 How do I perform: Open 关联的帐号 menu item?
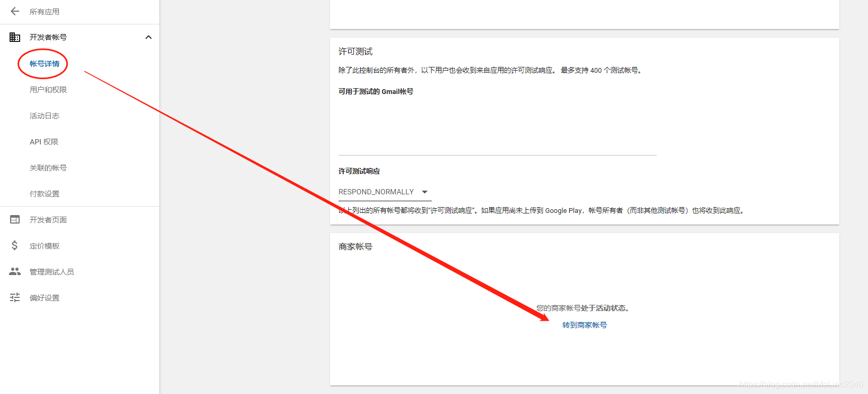(x=48, y=168)
